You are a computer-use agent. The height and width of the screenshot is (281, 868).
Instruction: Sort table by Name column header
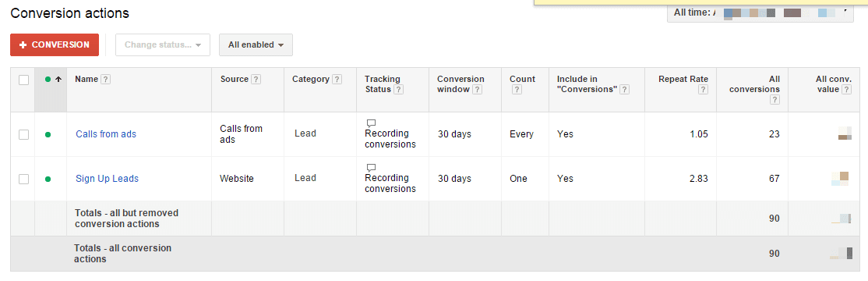coord(86,80)
